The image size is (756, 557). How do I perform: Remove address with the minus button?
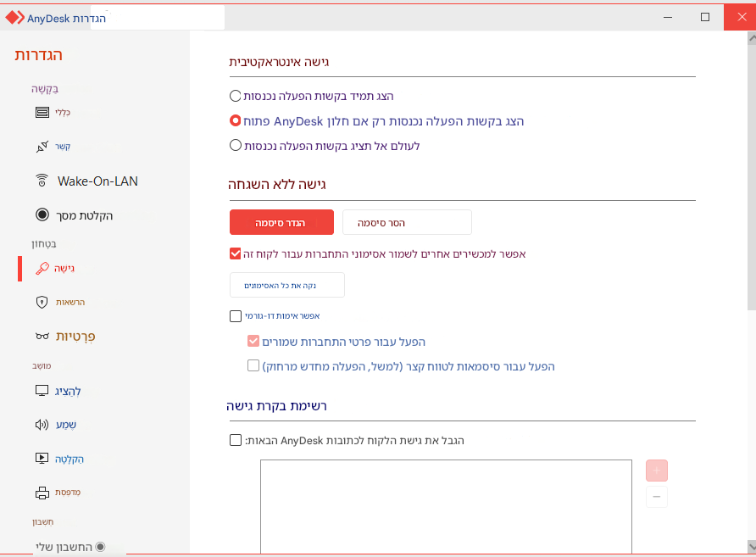657,497
